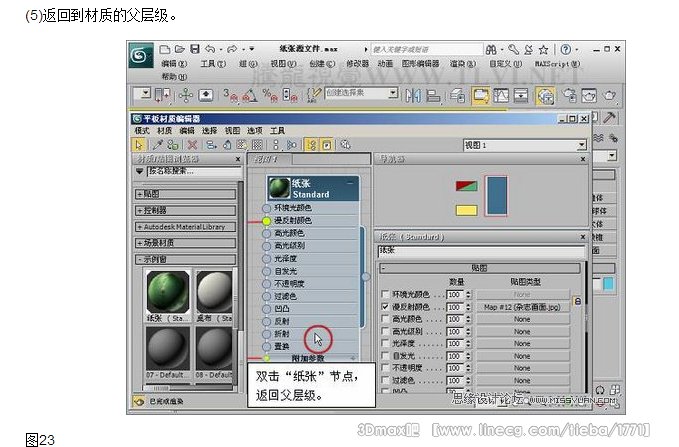This screenshot has height=447, width=679.
Task: Toggle the Angle Snap icon
Action: point(249,95)
